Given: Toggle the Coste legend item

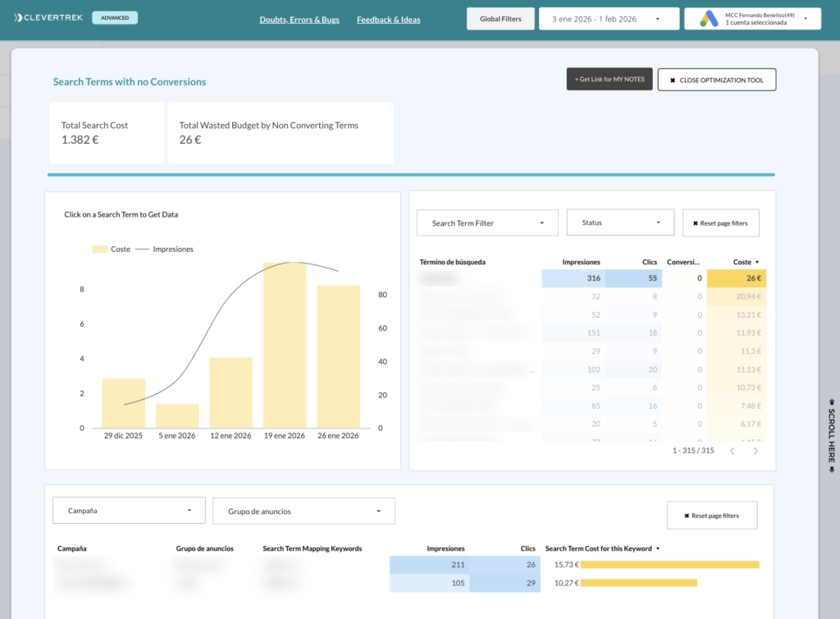Looking at the screenshot, I should click(111, 249).
